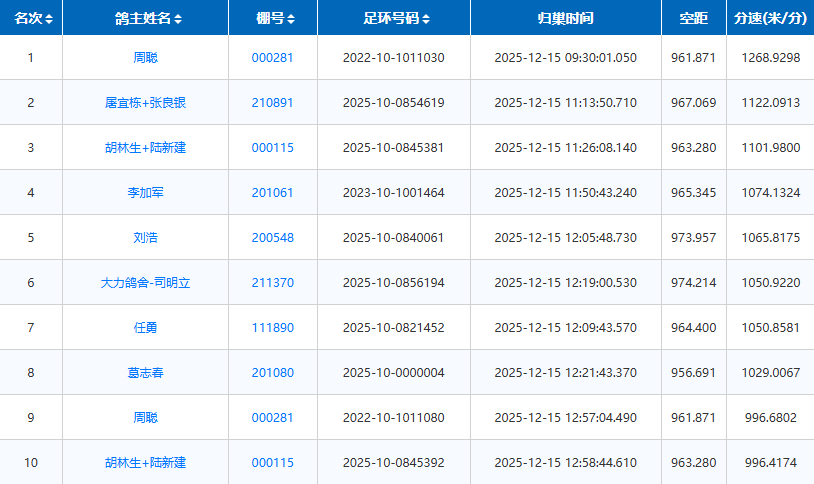The height and width of the screenshot is (484, 814).
Task: Open owner link 刘浩
Action: [145, 238]
